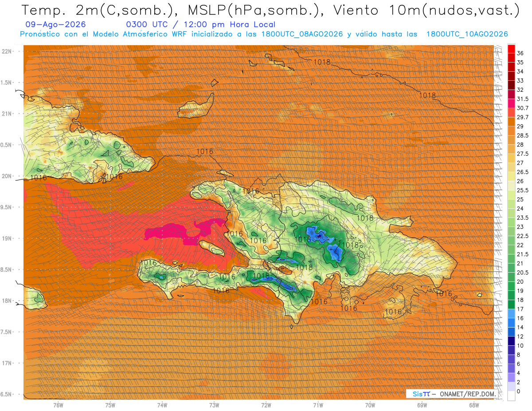
Task: Click legend value 2
Action: [x=519, y=382]
